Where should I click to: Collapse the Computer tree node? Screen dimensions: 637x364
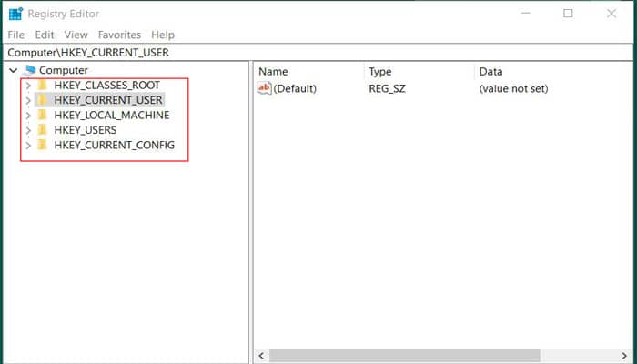click(x=13, y=70)
